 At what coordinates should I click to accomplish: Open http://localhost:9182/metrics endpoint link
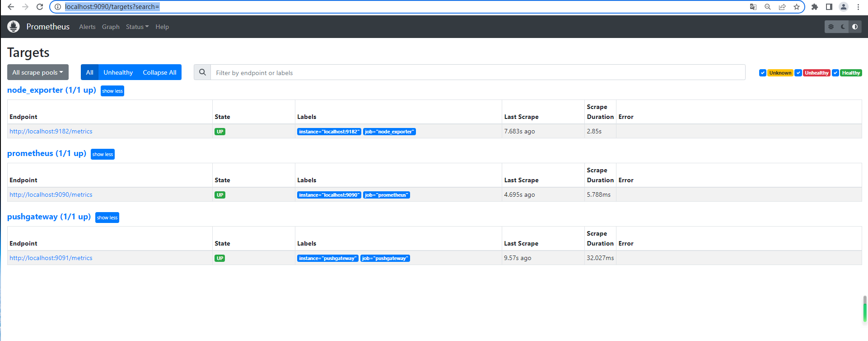point(51,131)
